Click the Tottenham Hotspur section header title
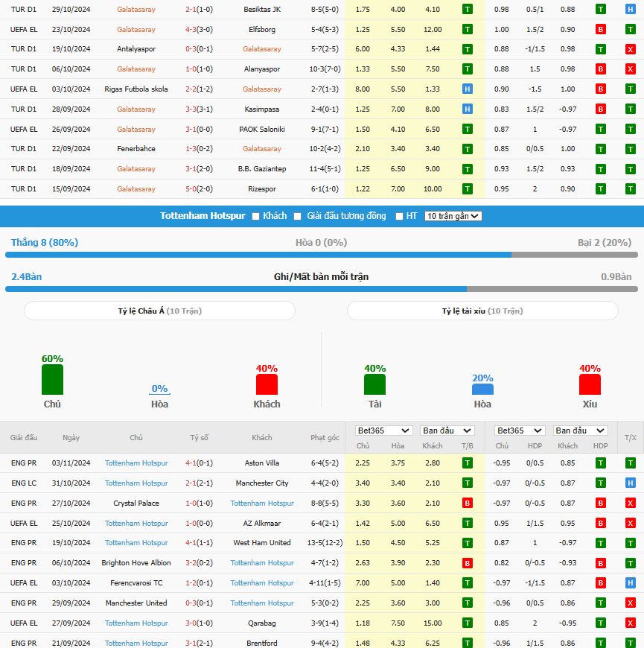The height and width of the screenshot is (648, 644). pyautogui.click(x=203, y=216)
